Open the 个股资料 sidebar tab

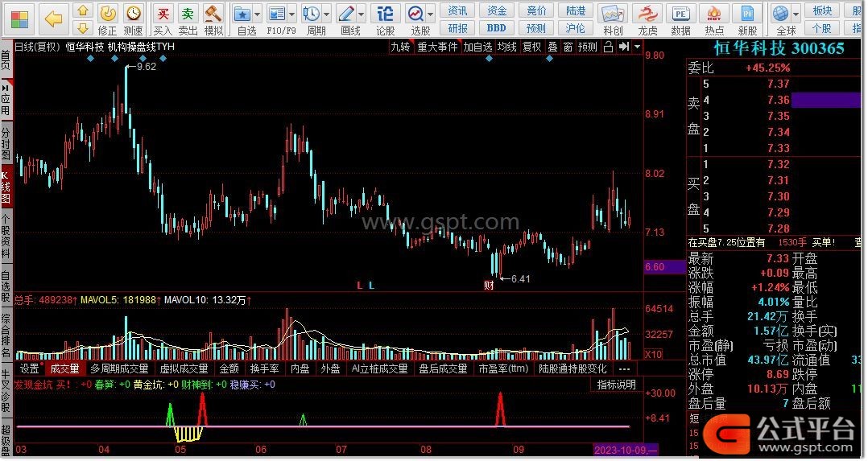click(6, 236)
